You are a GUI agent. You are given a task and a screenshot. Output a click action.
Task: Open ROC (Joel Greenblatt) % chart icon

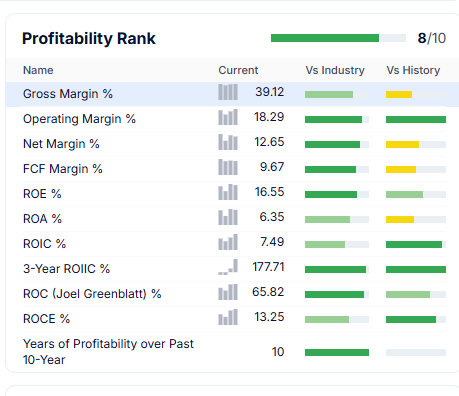[228, 292]
